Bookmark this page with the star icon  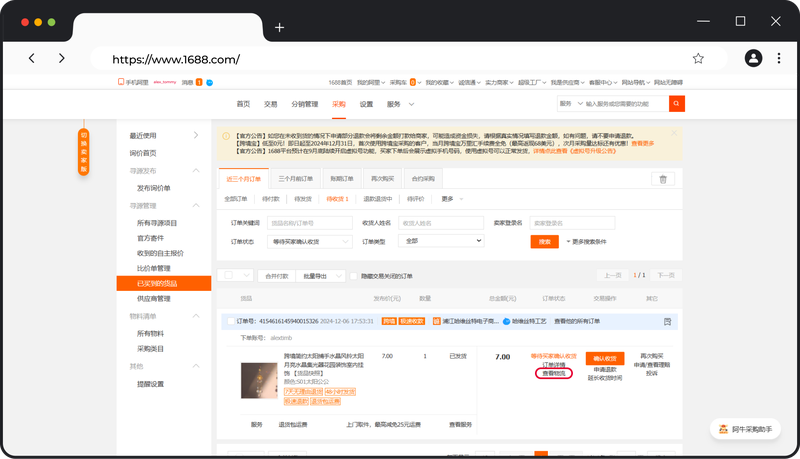click(x=698, y=59)
